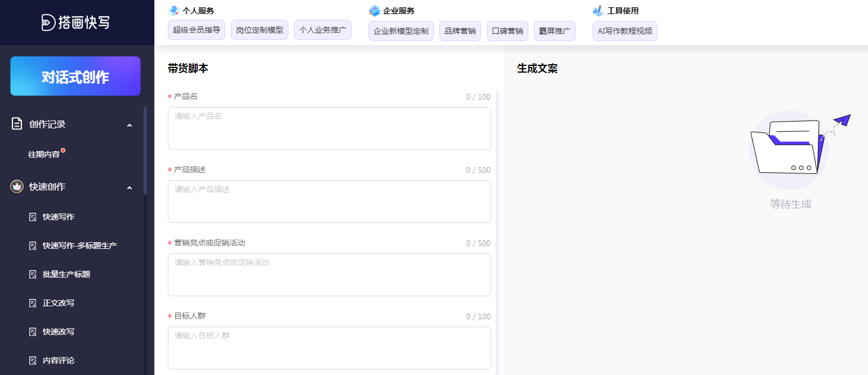The width and height of the screenshot is (868, 375).
Task: Click the icon beside 正文改写
Action: 33,303
